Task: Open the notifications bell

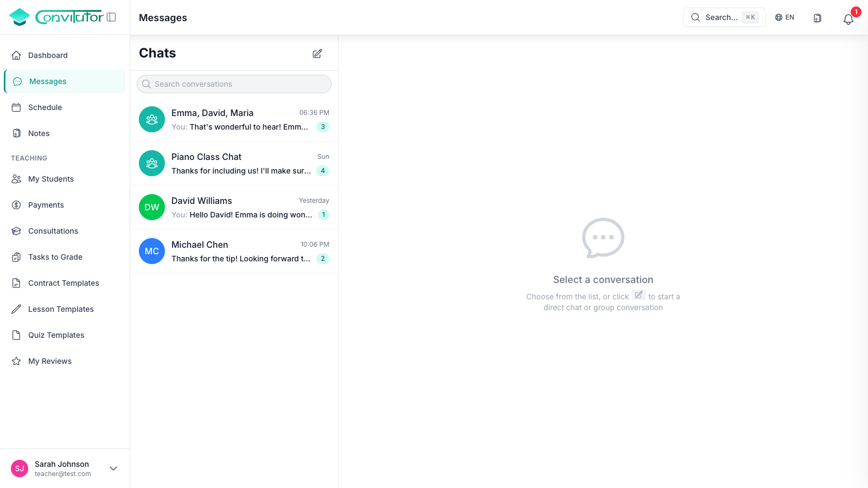Action: 848,19
